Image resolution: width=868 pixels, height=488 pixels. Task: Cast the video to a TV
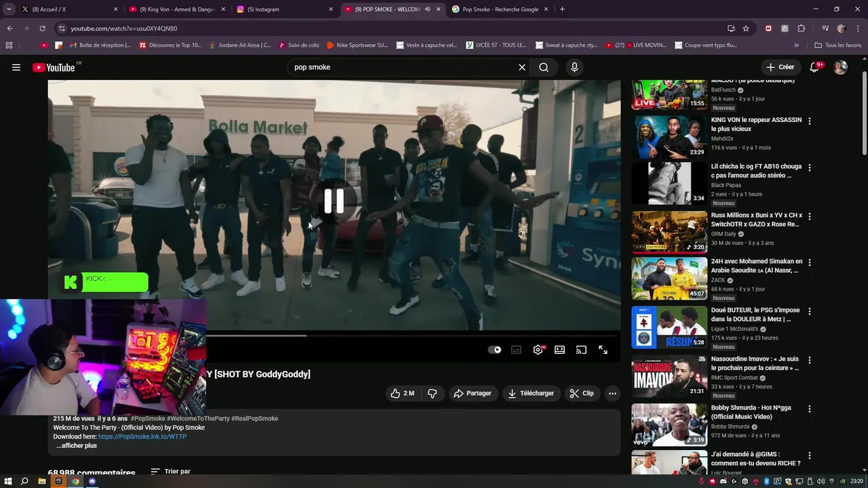click(x=581, y=350)
